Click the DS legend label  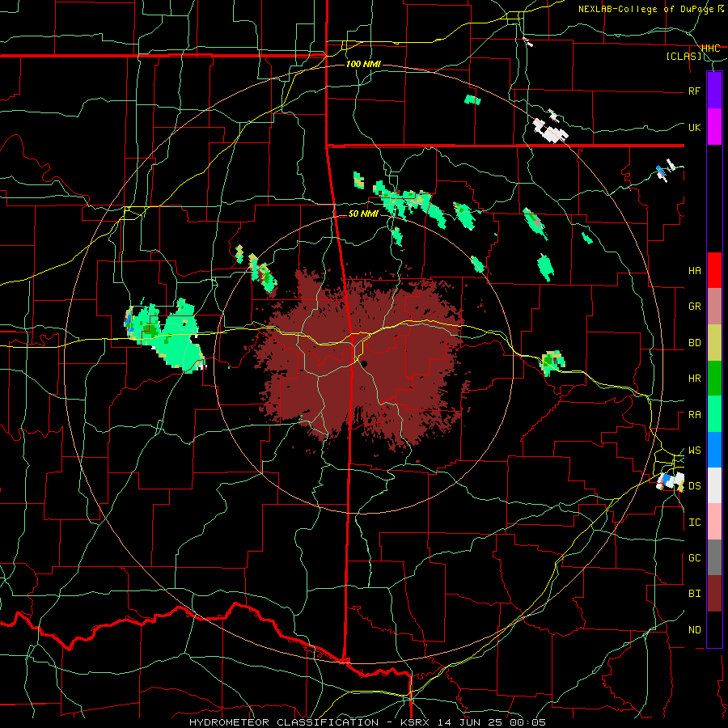694,486
